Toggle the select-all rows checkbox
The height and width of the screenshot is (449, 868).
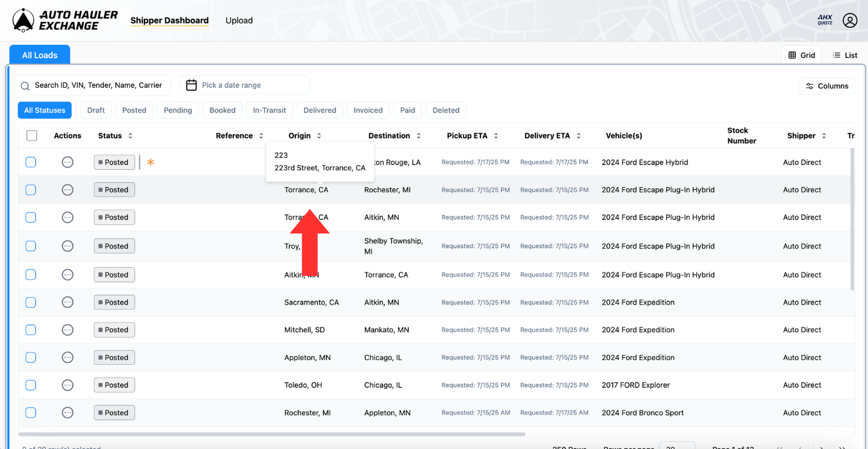pos(32,135)
